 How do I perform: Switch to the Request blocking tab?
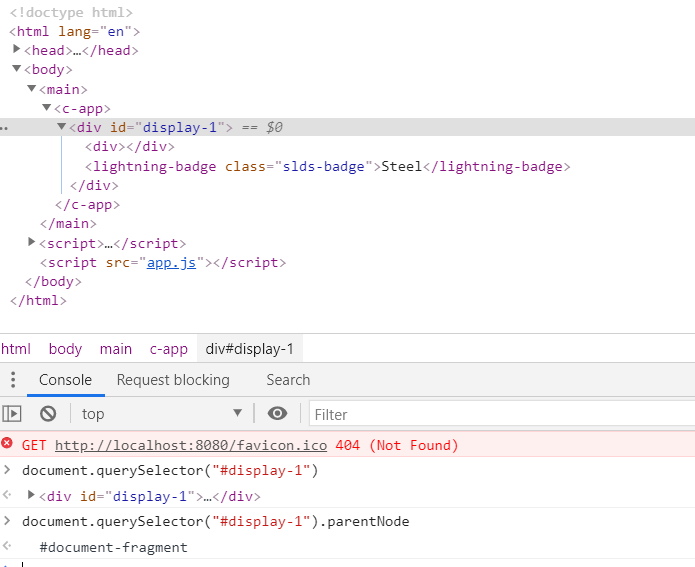[173, 380]
